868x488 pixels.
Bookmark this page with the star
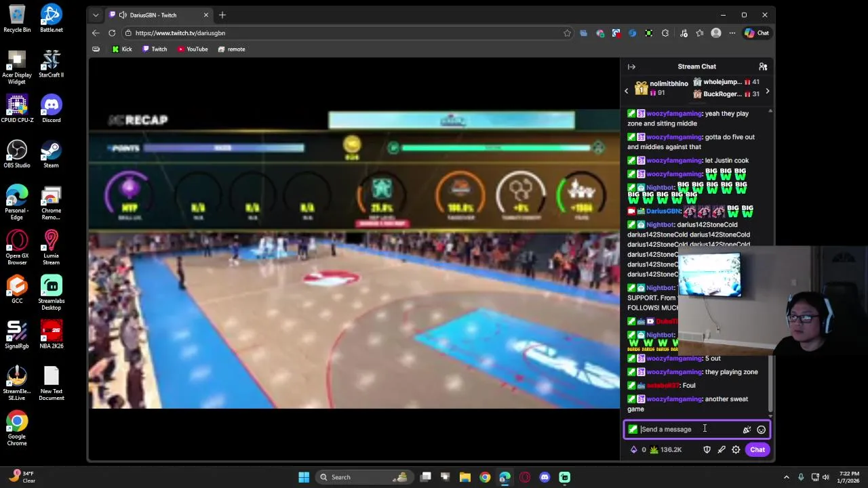click(567, 33)
